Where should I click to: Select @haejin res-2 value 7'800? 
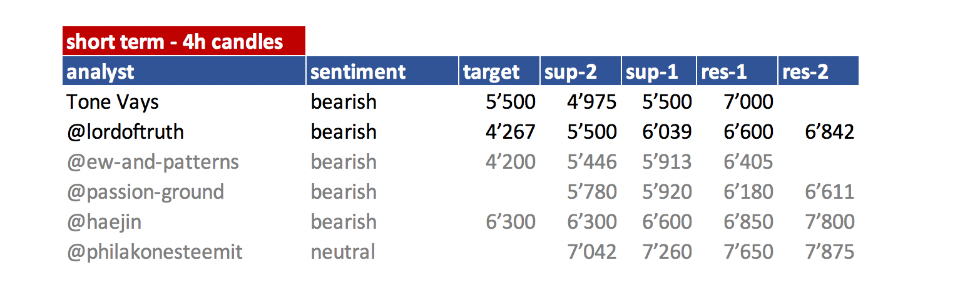click(829, 222)
